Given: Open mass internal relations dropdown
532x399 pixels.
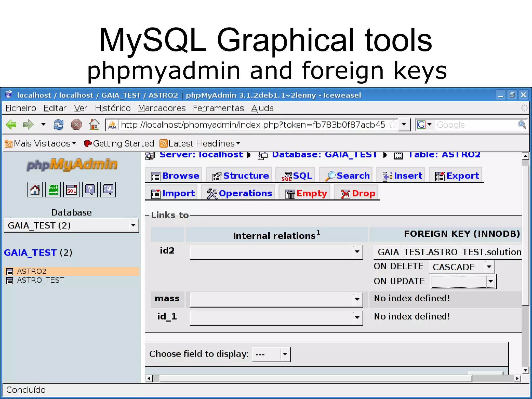Looking at the screenshot, I should click(276, 300).
